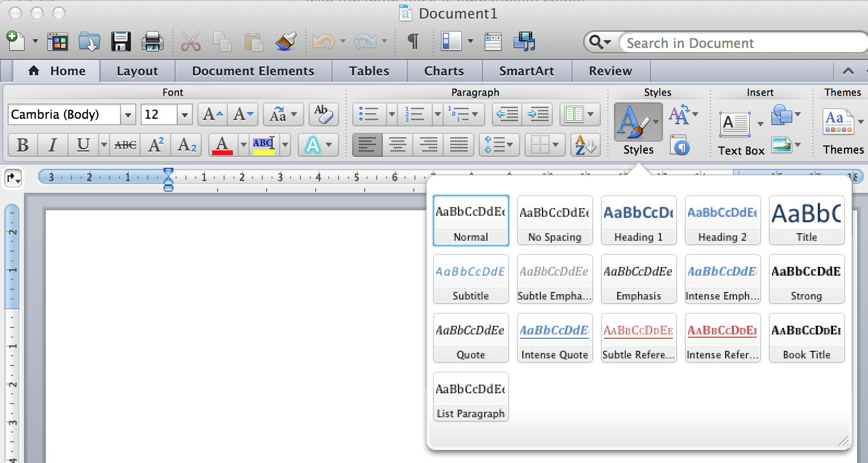
Task: Click the Numbered List icon
Action: point(415,114)
